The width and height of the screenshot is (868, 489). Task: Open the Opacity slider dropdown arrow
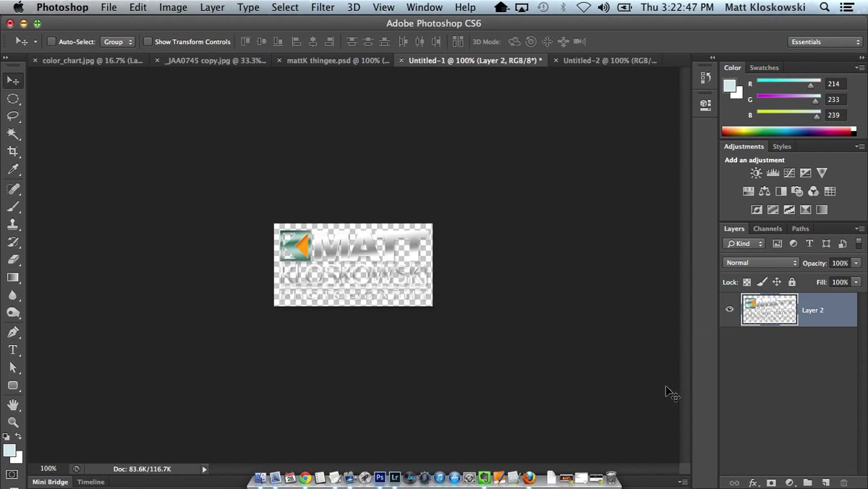point(856,263)
